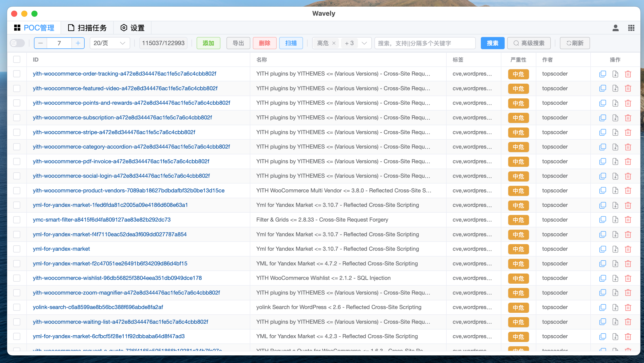
Task: Click the 严重性 column header
Action: click(x=518, y=60)
